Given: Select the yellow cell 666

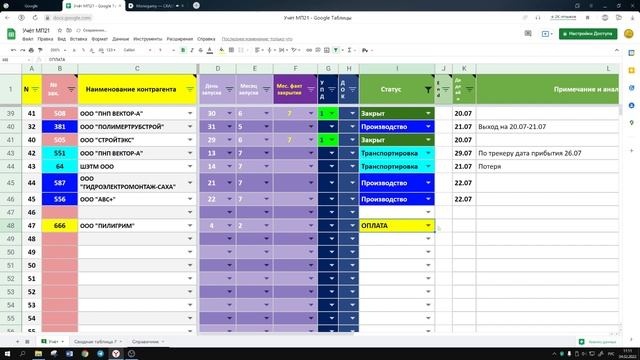Looking at the screenshot, I should tap(60, 225).
